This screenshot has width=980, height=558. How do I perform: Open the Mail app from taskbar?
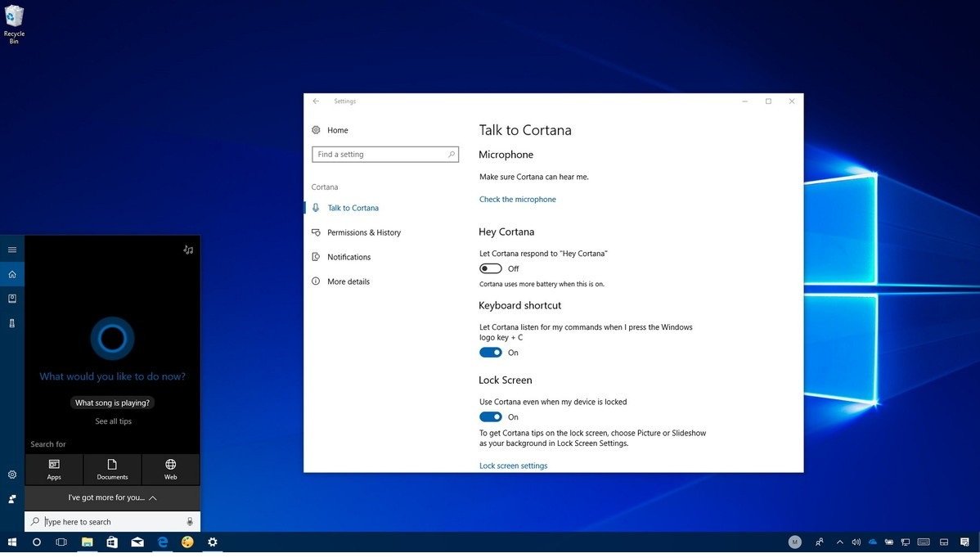[137, 542]
